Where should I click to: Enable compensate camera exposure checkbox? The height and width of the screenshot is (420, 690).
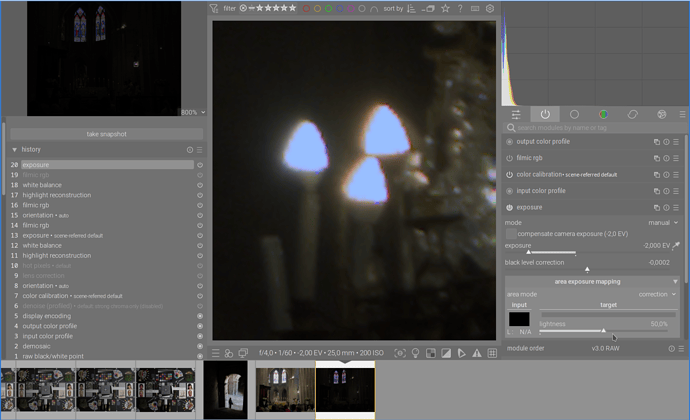510,234
